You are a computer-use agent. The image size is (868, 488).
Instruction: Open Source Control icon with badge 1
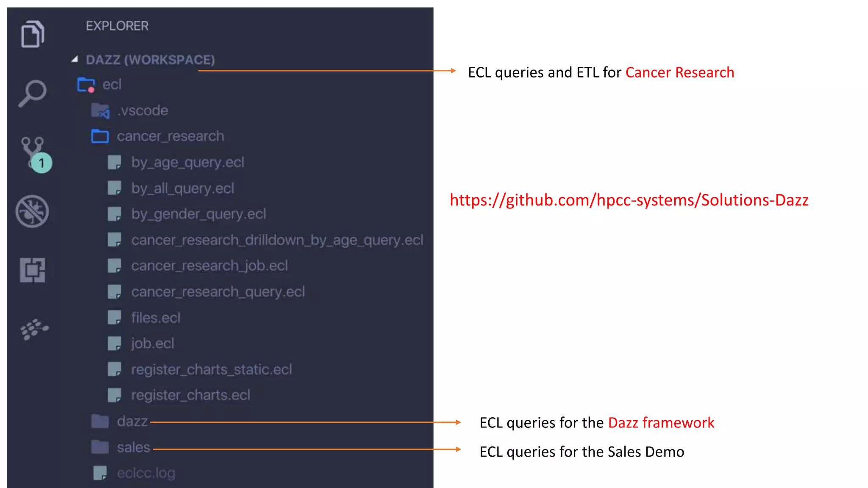[36, 154]
